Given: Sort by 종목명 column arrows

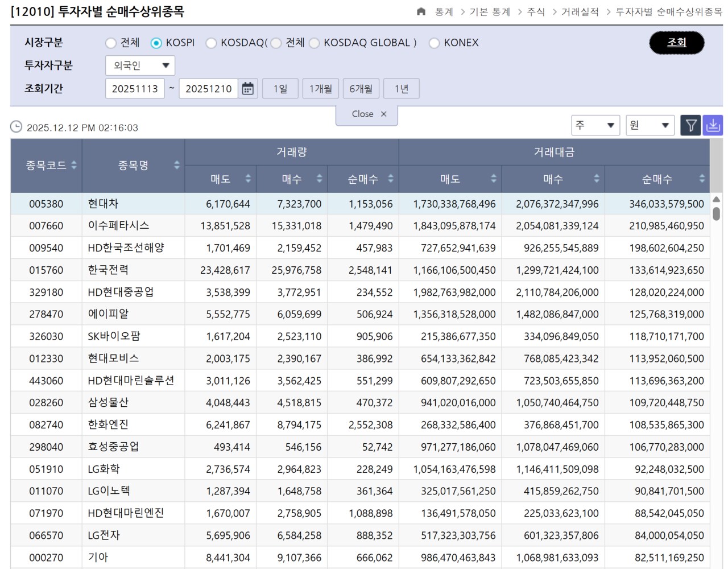Looking at the screenshot, I should [177, 166].
